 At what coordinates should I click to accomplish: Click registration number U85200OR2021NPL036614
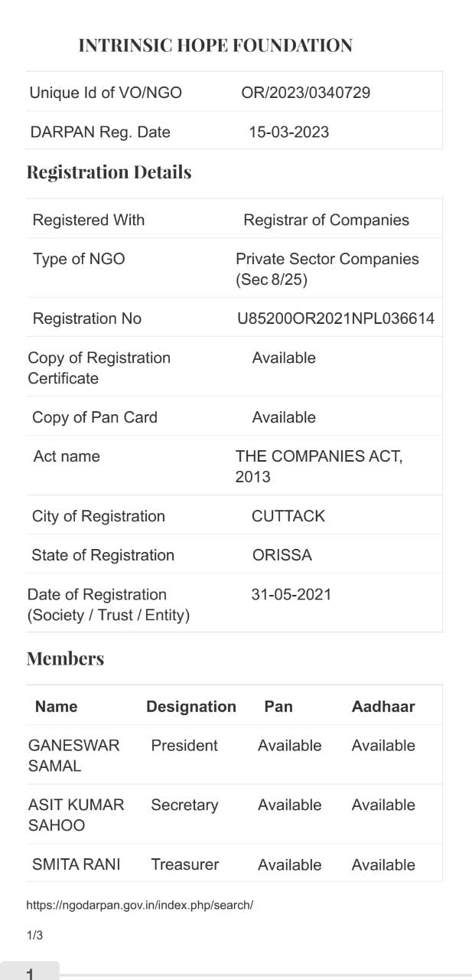pyautogui.click(x=335, y=318)
